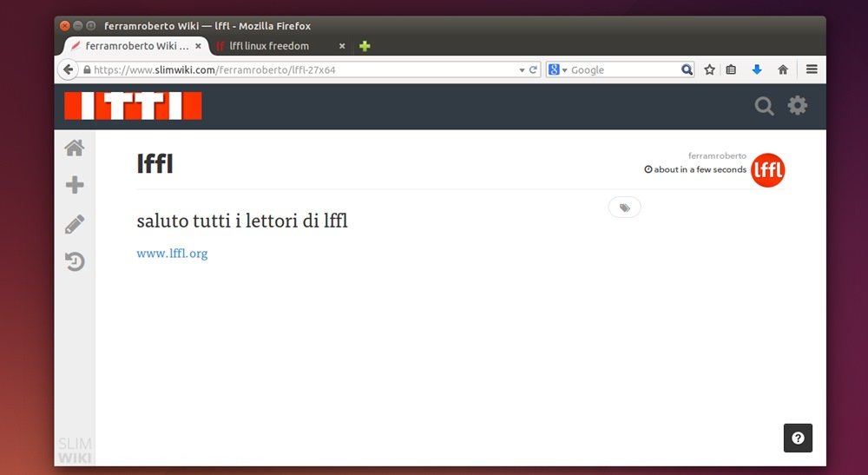
Task: Click search magnifier in Firefox search box
Action: [x=687, y=69]
